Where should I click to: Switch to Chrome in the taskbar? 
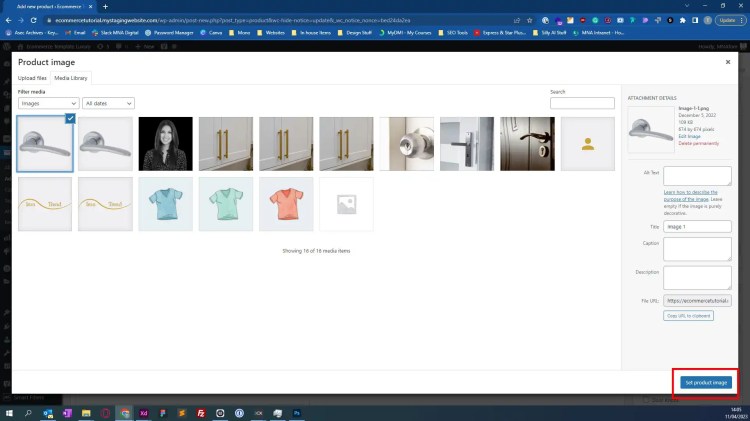tap(125, 413)
